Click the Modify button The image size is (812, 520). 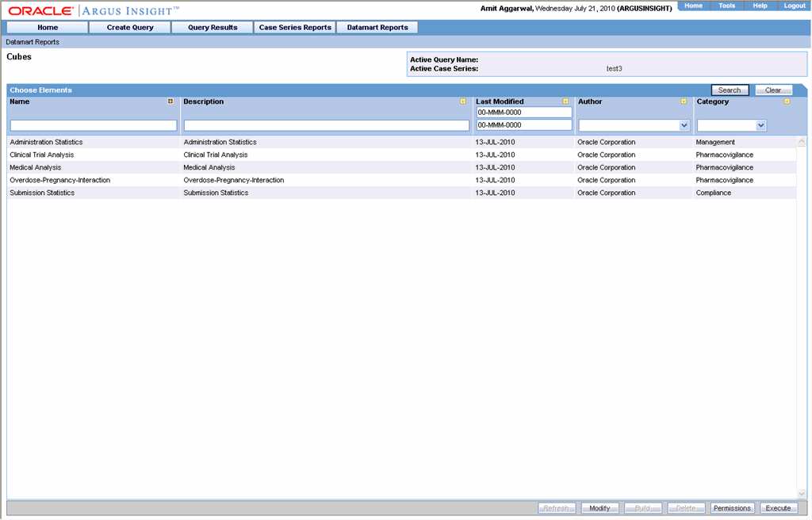tap(599, 508)
